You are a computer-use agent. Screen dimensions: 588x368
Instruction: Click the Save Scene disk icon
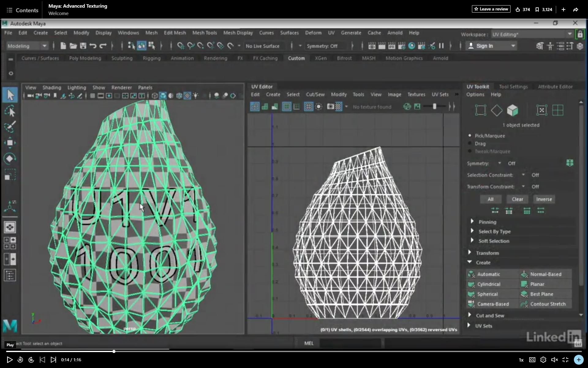coord(83,46)
